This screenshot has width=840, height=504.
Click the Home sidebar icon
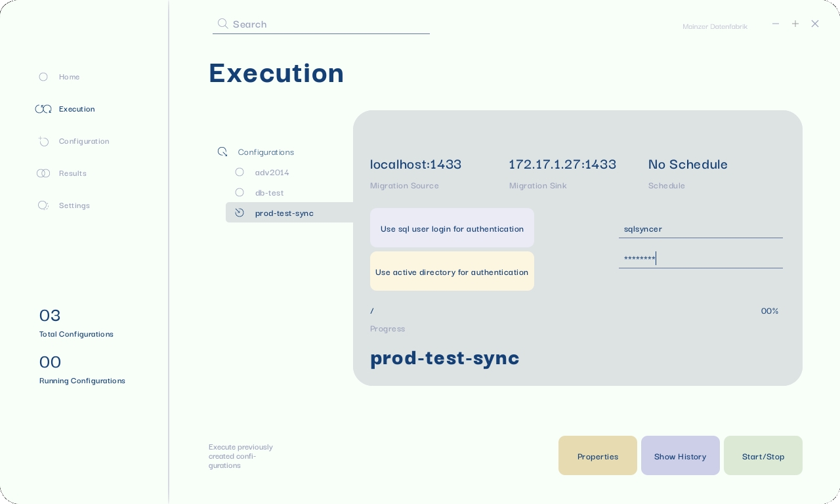click(x=43, y=77)
